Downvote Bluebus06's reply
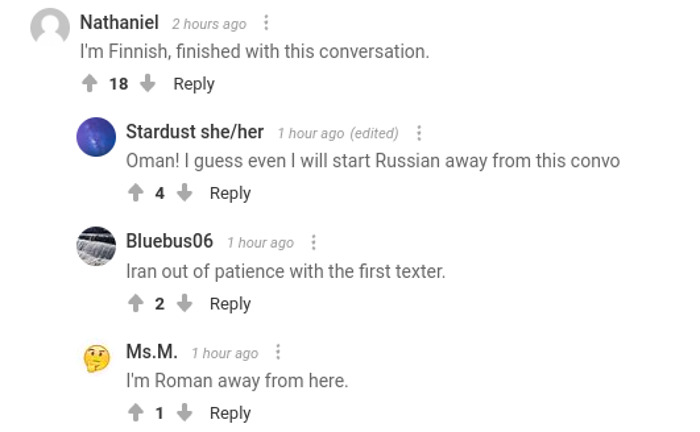 (184, 303)
